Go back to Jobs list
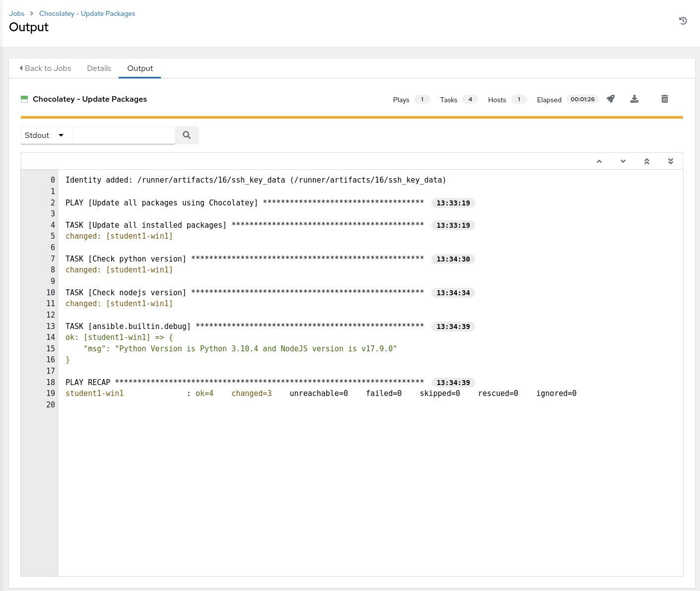This screenshot has width=700, height=591. point(45,68)
